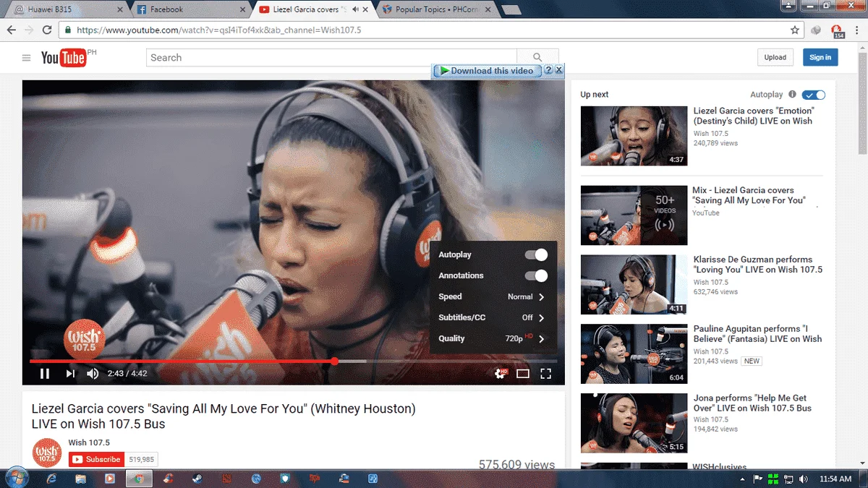This screenshot has height=488, width=868.
Task: Open the Mix Liezel Garcia covers title
Action: click(749, 195)
